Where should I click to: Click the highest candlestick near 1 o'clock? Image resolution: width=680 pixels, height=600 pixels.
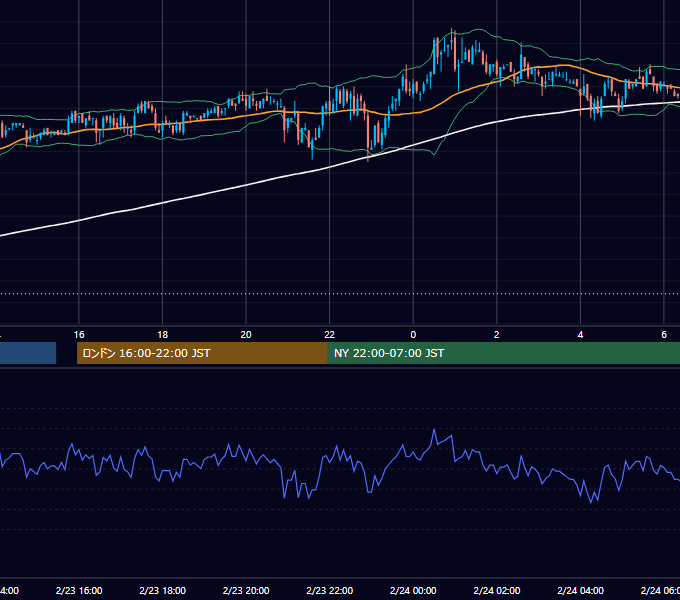tap(451, 41)
